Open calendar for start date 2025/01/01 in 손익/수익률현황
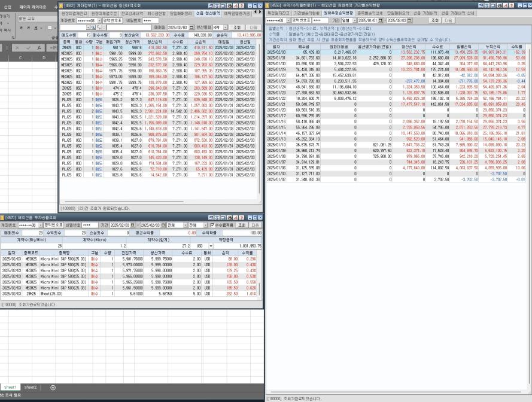532x402 pixels. coord(381,20)
